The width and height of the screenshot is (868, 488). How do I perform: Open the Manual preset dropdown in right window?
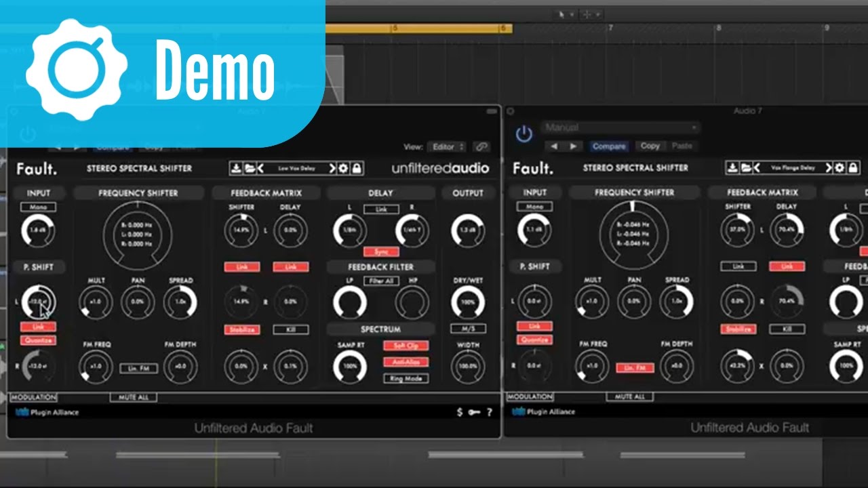[620, 127]
